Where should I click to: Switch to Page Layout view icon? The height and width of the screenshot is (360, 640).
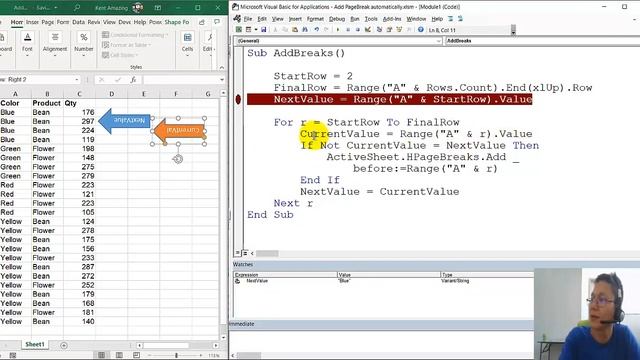119,355
